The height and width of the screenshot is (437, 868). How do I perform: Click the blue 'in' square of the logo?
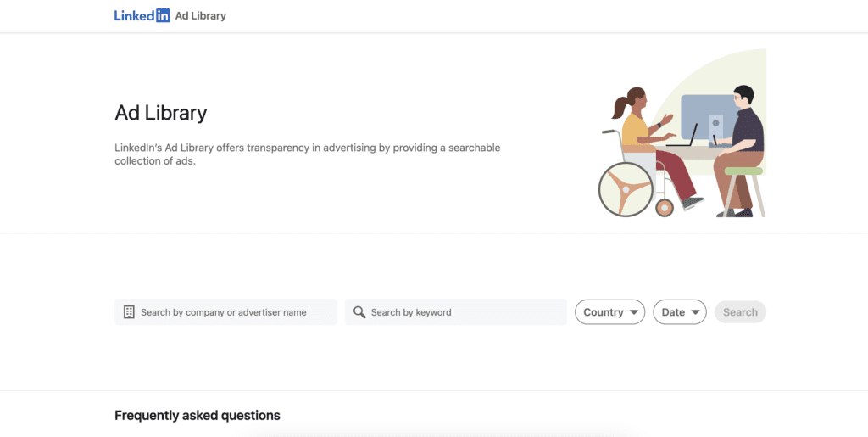tap(163, 15)
